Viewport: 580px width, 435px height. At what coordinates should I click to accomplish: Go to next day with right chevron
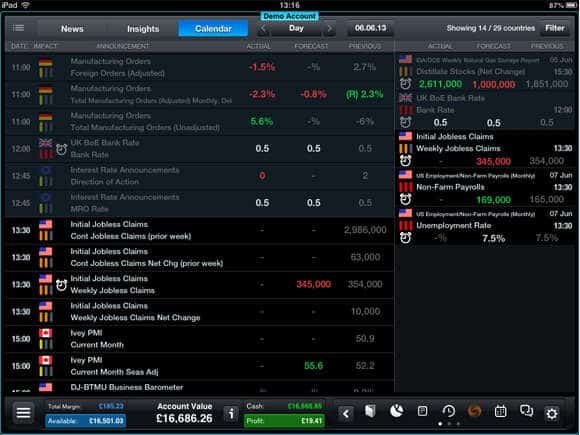pyautogui.click(x=329, y=28)
